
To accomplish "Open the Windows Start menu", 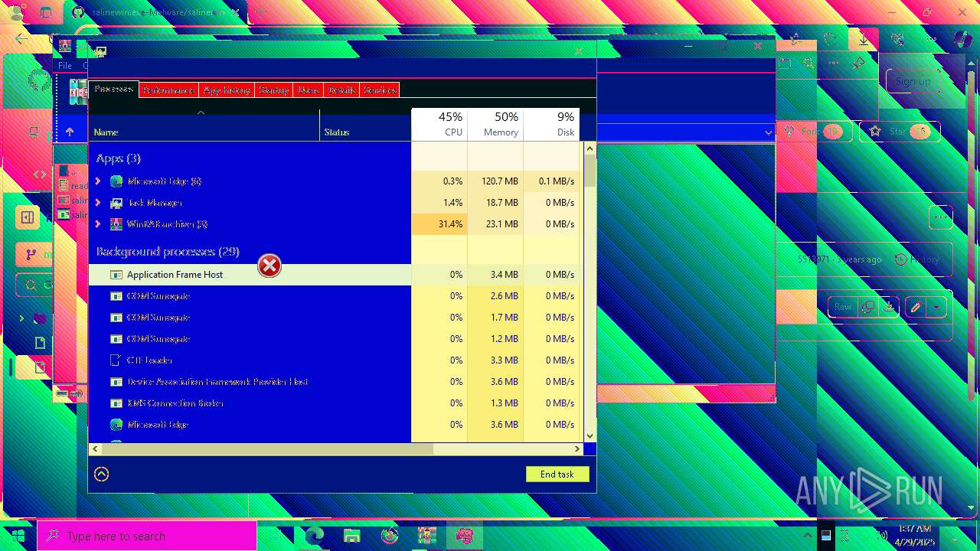I will pyautogui.click(x=18, y=536).
